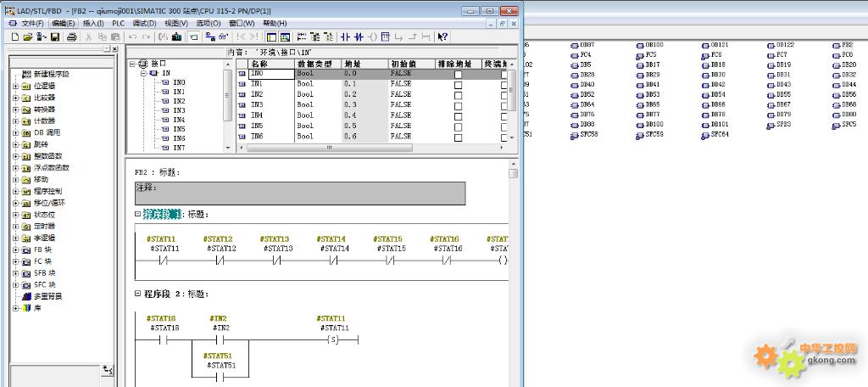Click the undo toolbar icon
Screen dimensions: 868x387
coord(133,37)
